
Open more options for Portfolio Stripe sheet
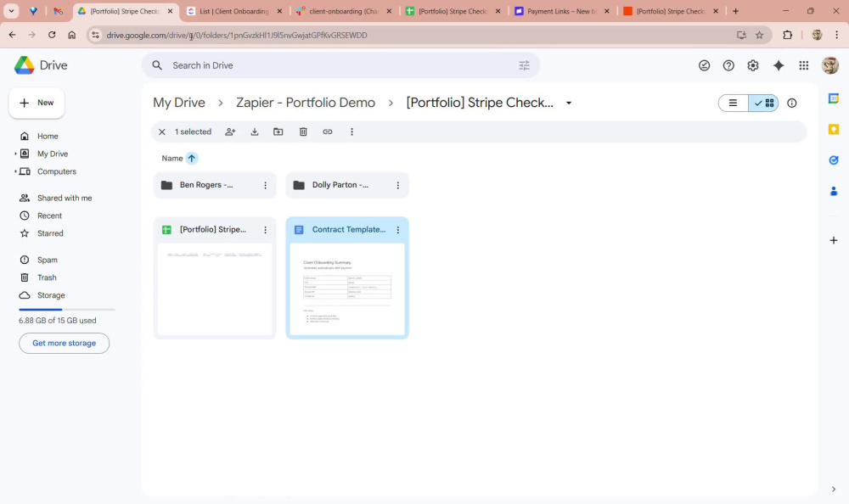(x=265, y=230)
